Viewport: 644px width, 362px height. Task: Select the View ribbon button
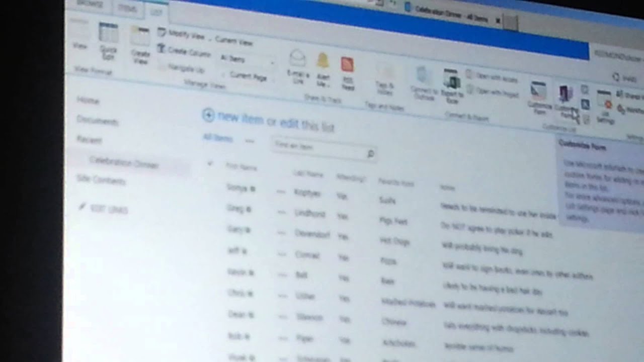pyautogui.click(x=79, y=35)
